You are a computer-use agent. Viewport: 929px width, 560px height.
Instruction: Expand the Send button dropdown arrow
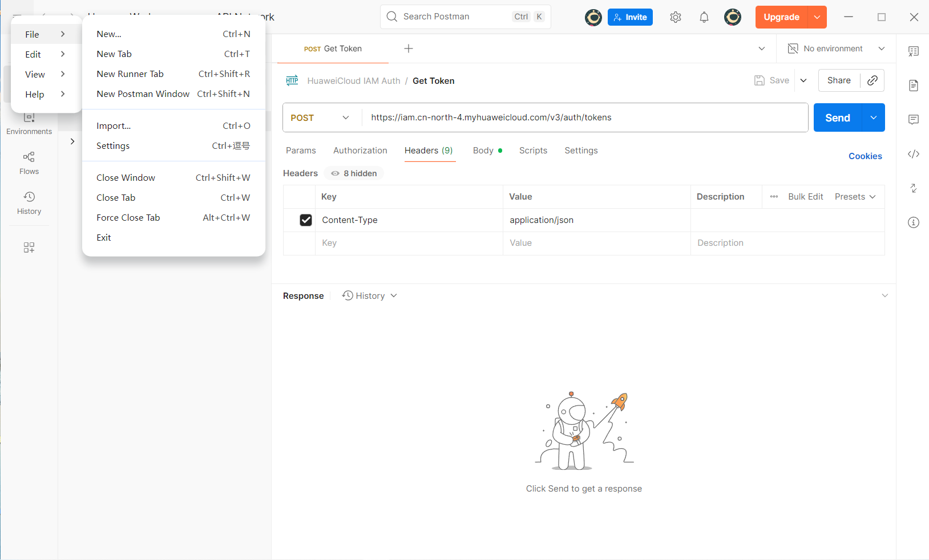874,117
